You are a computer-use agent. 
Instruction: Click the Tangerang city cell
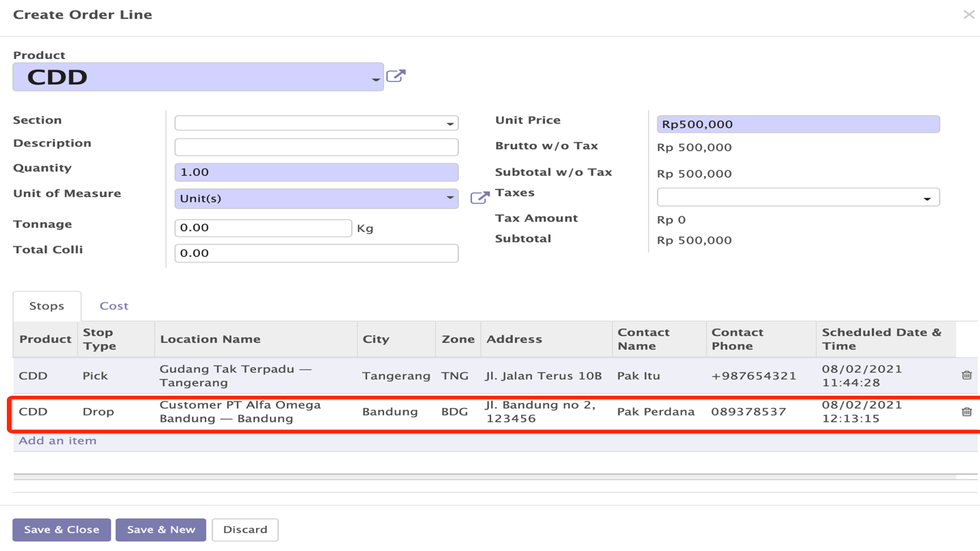pos(396,376)
